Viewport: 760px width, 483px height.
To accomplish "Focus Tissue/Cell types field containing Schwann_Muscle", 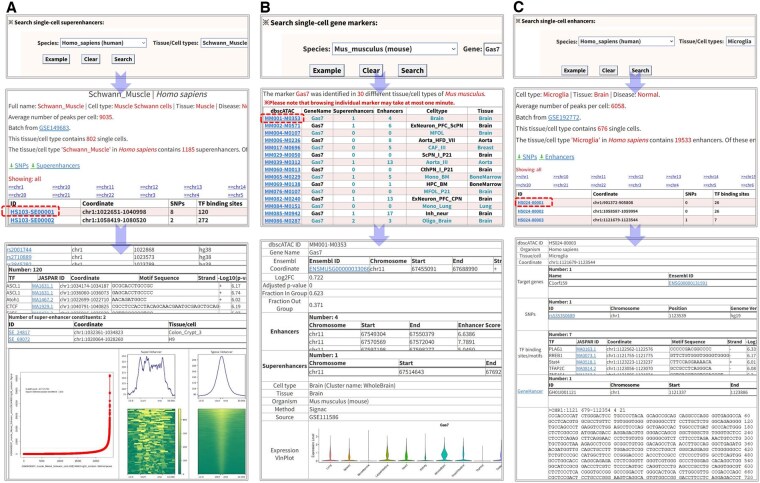I will (x=224, y=43).
